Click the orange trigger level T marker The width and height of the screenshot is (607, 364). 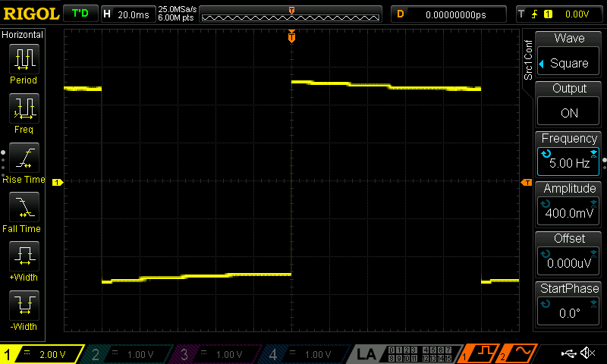(527, 182)
